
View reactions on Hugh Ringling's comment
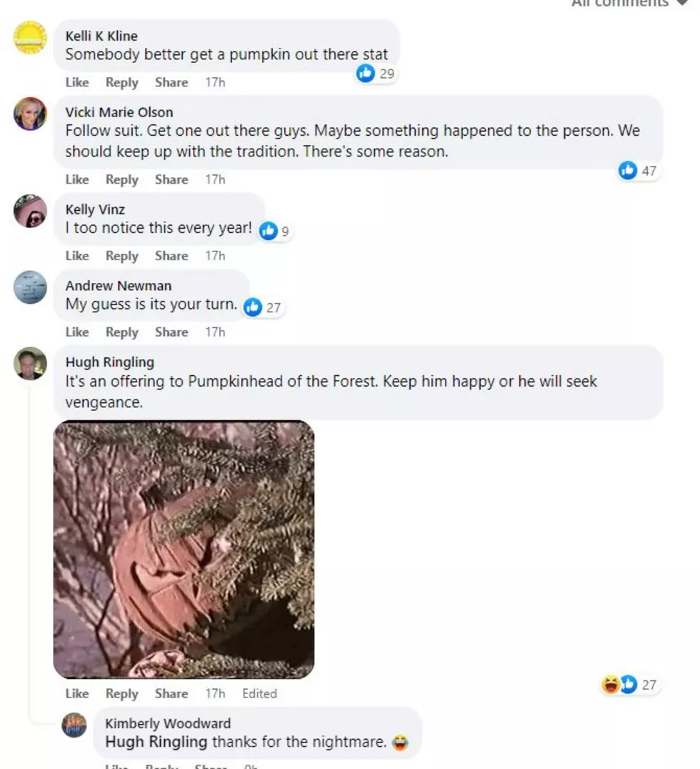point(629,684)
